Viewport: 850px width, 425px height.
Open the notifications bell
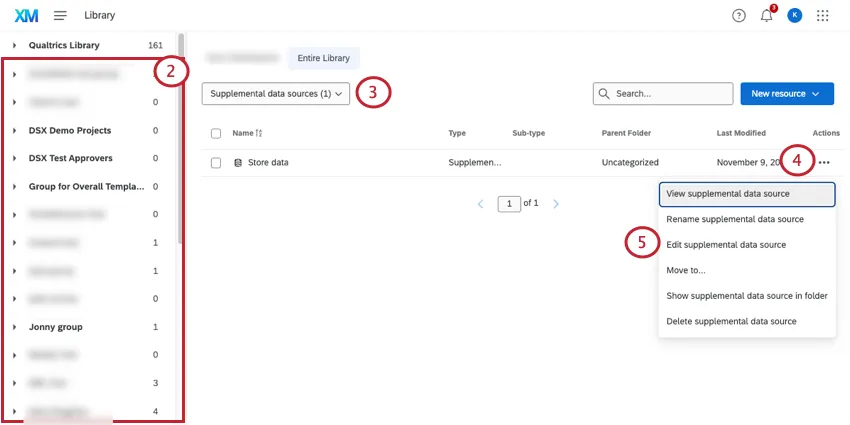pos(767,15)
